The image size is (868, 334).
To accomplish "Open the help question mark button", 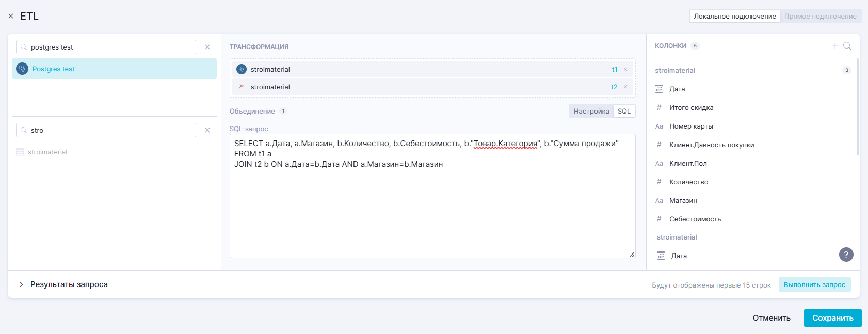I will (846, 255).
